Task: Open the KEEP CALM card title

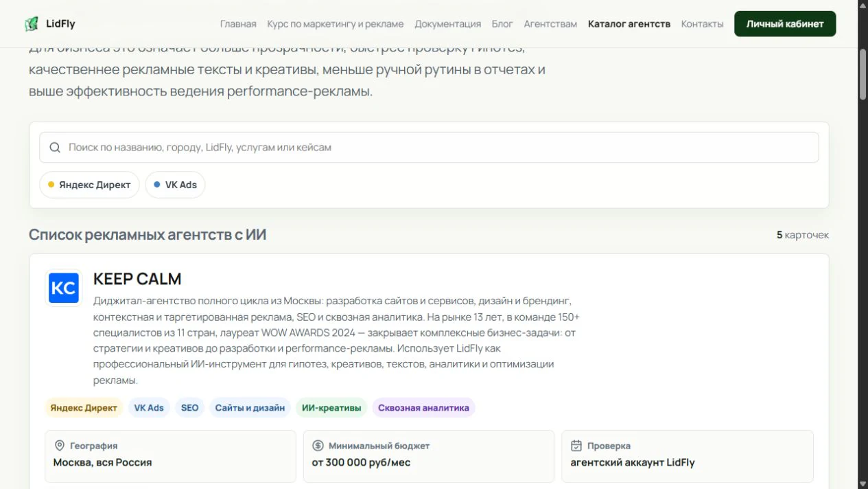Action: pos(137,279)
